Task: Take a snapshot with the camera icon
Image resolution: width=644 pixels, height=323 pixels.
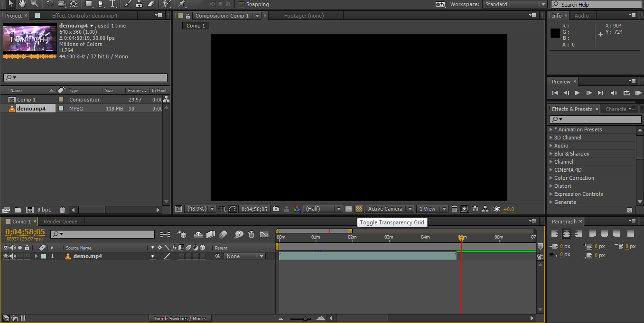Action: click(276, 209)
